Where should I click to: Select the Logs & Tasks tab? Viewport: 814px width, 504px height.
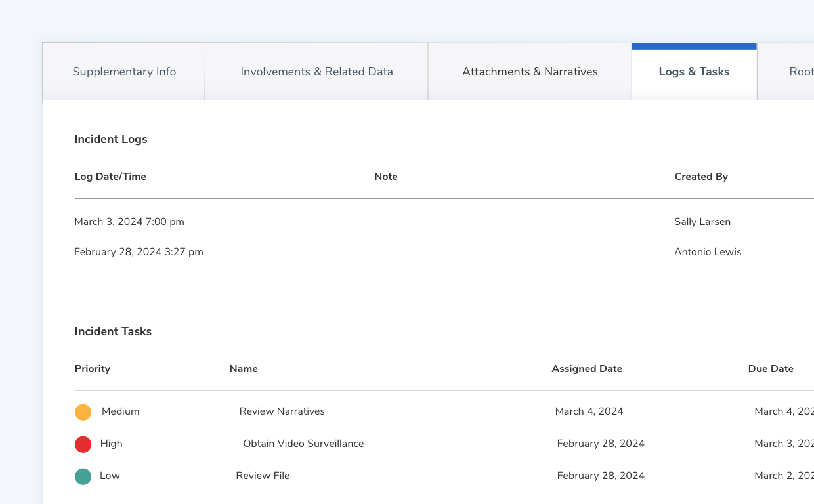694,72
